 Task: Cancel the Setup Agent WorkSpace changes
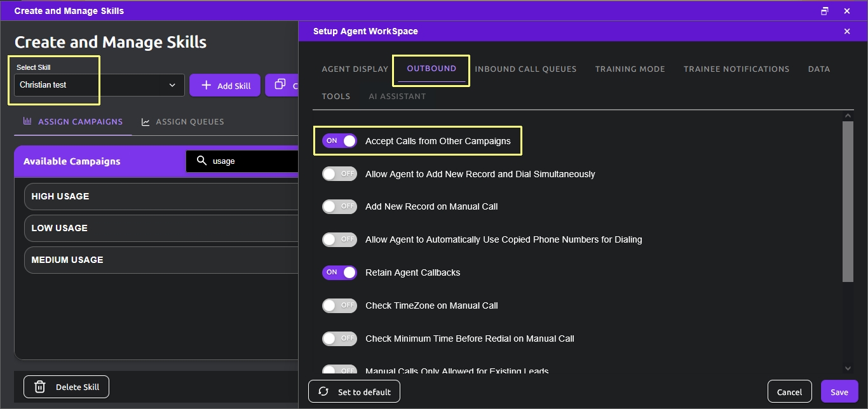click(789, 392)
